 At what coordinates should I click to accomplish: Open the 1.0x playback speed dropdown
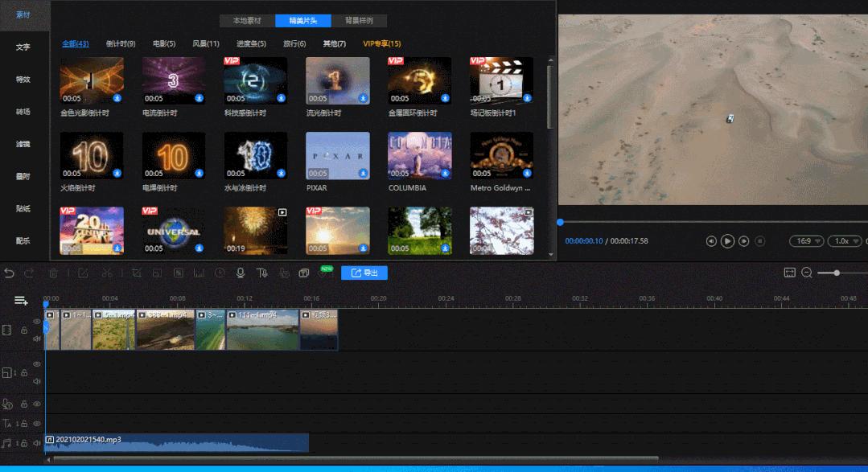[x=845, y=241]
